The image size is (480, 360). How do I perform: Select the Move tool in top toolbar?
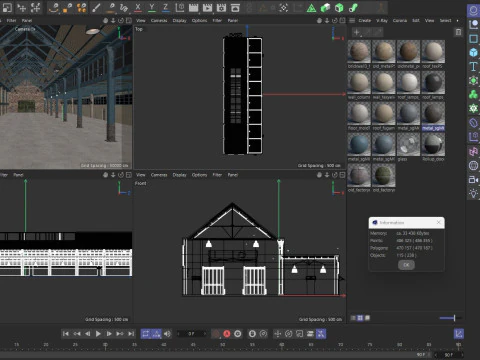click(22, 7)
